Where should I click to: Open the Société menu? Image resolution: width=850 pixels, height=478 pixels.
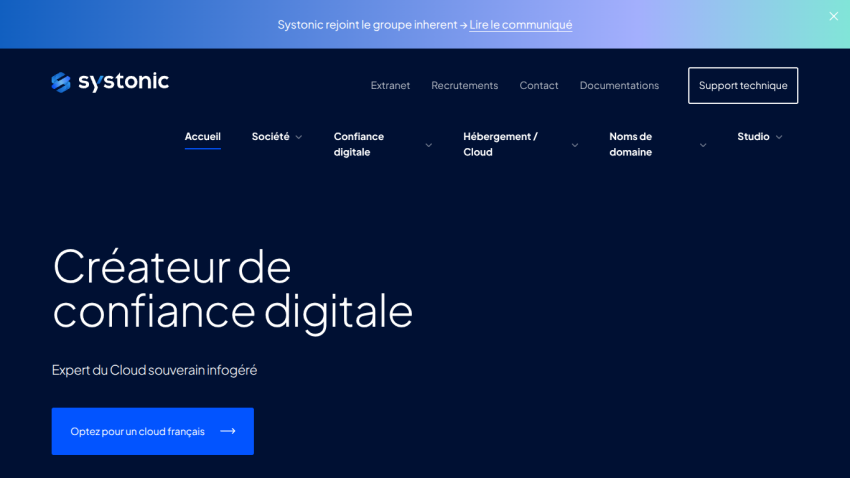pos(271,137)
